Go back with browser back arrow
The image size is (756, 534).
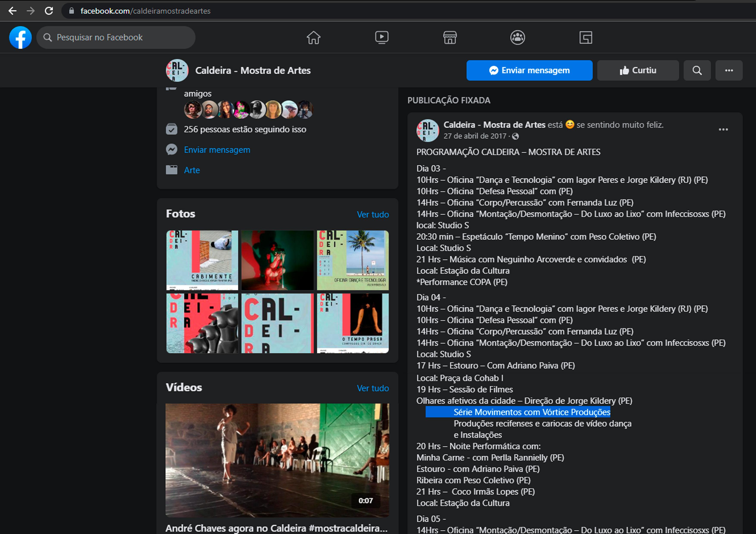tap(12, 11)
